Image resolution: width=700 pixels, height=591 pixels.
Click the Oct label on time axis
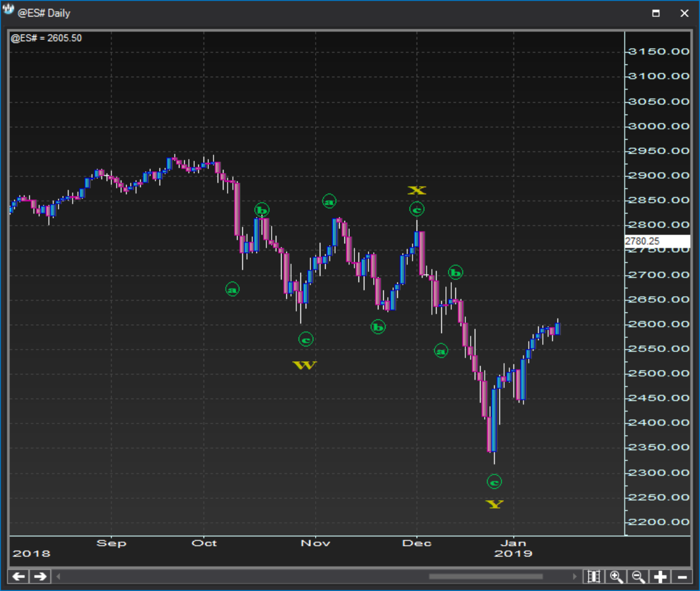(204, 544)
